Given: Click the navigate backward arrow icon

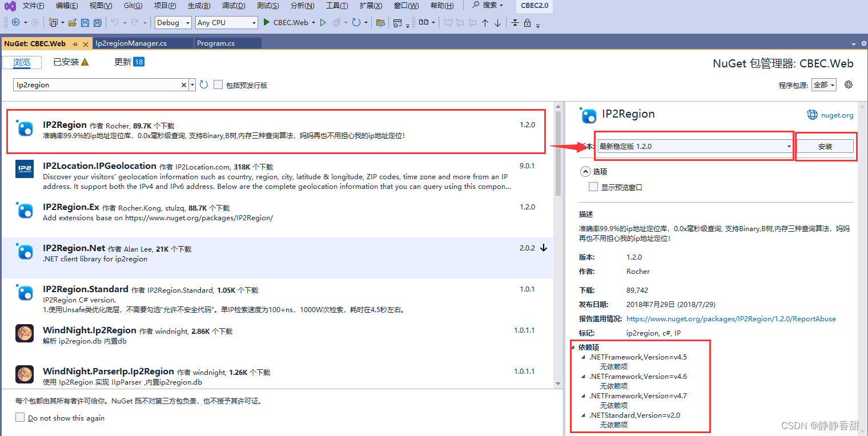Looking at the screenshot, I should (15, 23).
